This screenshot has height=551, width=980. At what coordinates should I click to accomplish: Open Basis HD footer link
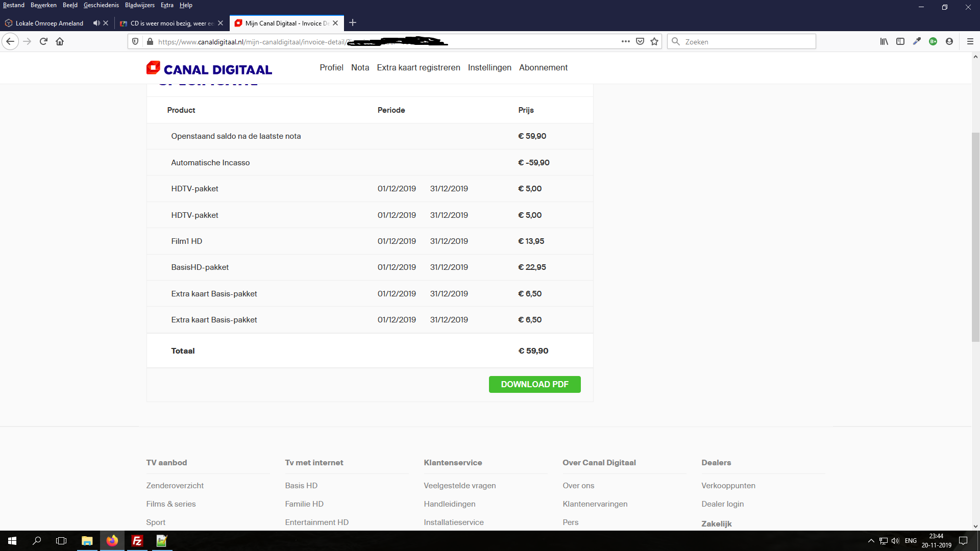(301, 485)
